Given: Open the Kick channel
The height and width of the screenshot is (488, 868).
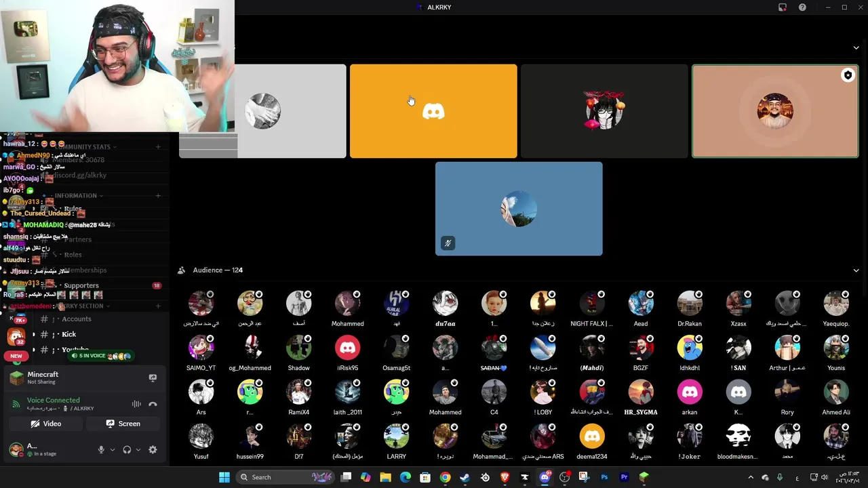Looking at the screenshot, I should pos(68,334).
